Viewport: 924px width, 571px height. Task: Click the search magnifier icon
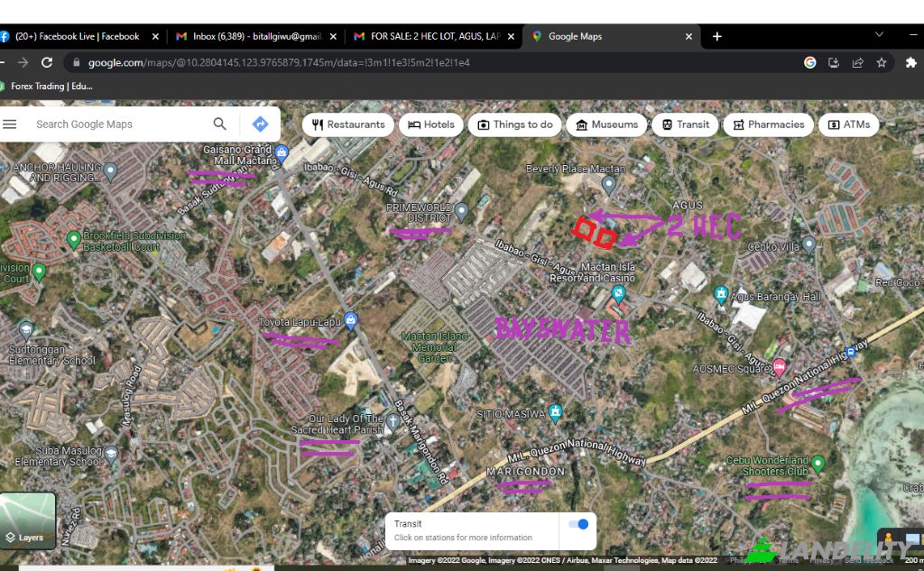point(219,124)
